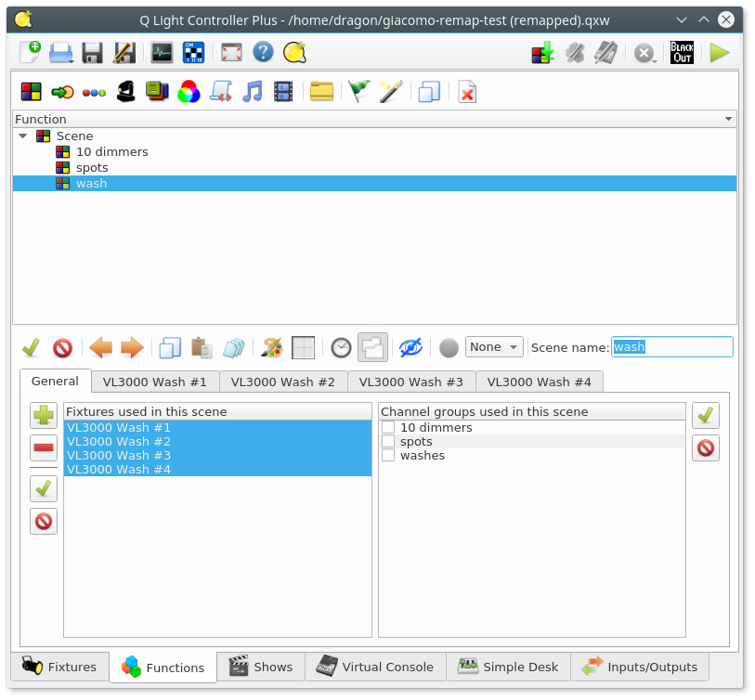Select startup function with the green flag icon

(359, 92)
